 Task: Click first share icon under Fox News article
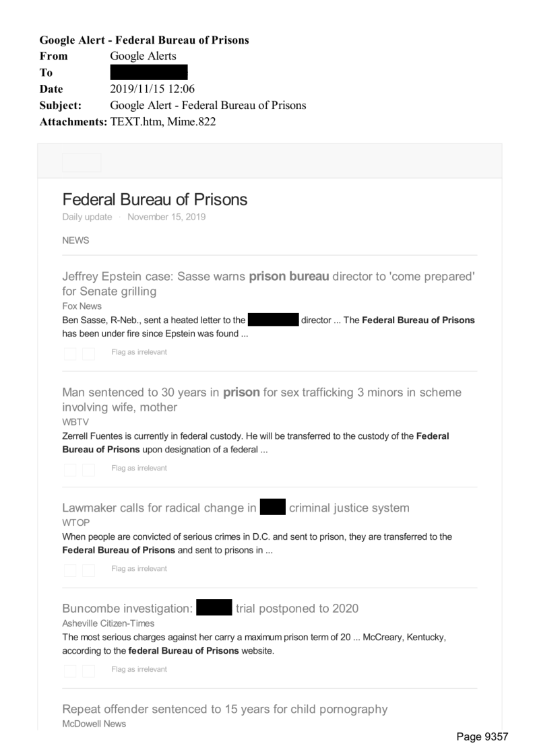[70, 353]
